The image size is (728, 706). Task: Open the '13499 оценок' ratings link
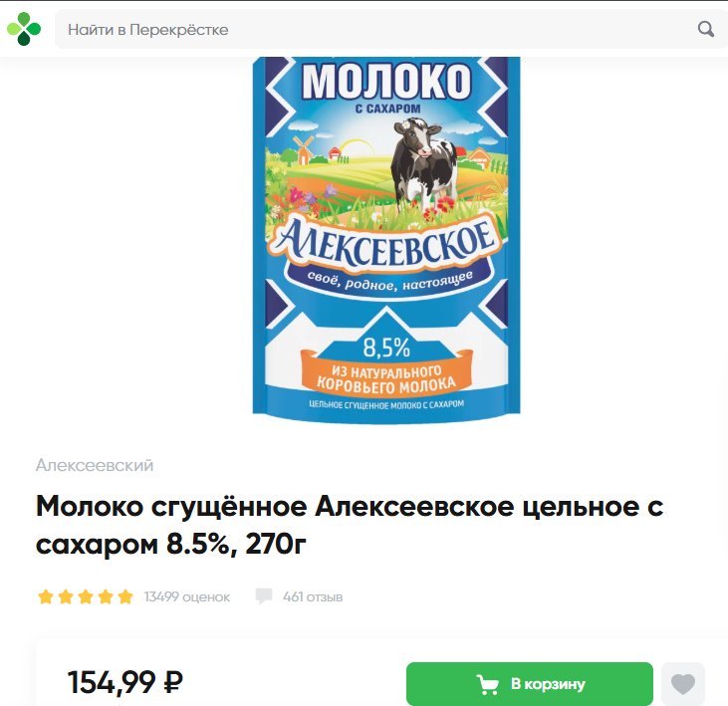tap(186, 596)
